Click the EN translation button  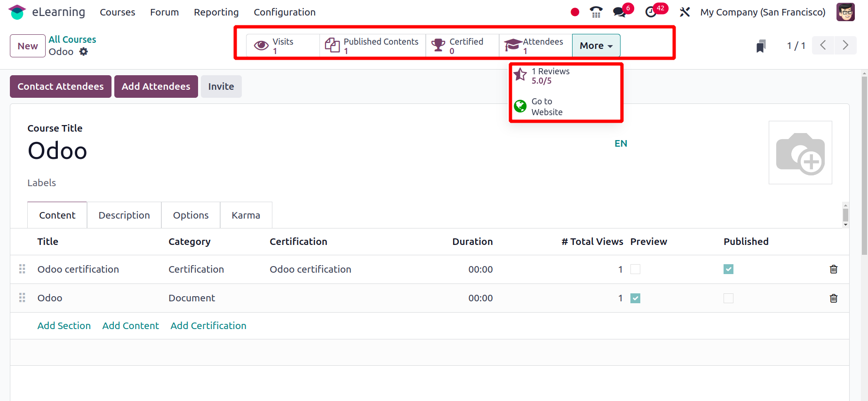[621, 144]
